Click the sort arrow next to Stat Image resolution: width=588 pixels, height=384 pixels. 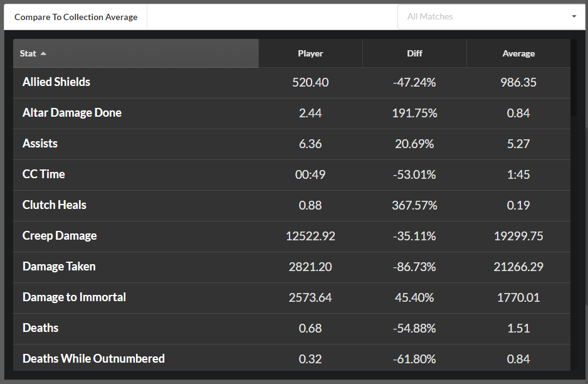[43, 54]
